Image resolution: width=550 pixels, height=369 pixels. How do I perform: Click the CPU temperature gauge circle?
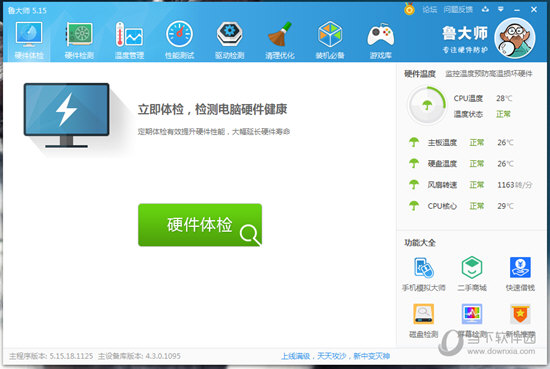pyautogui.click(x=427, y=105)
